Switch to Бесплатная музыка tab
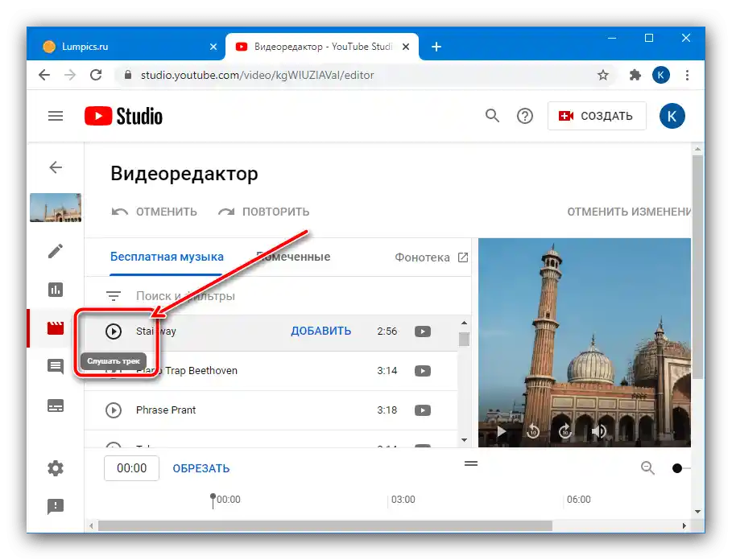This screenshot has width=732, height=560. coord(167,257)
